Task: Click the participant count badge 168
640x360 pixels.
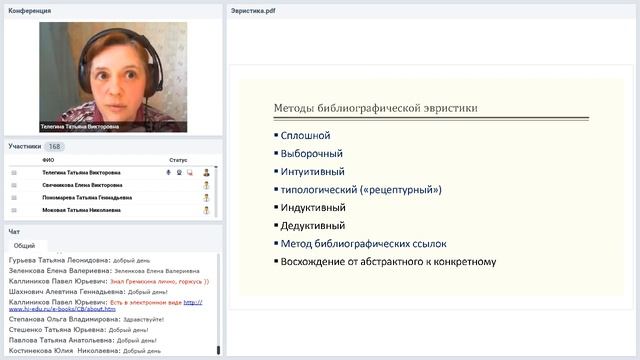Action: tap(54, 147)
